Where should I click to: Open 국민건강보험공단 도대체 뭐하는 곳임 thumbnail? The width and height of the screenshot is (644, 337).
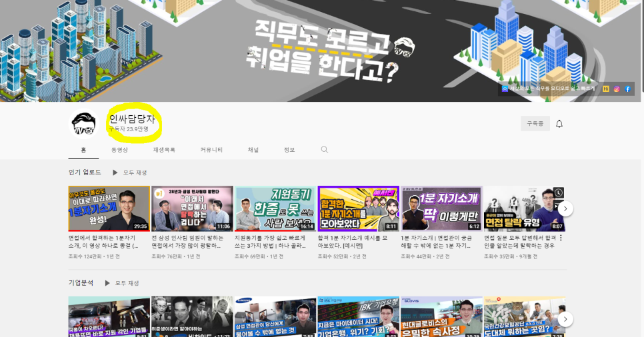point(525,317)
